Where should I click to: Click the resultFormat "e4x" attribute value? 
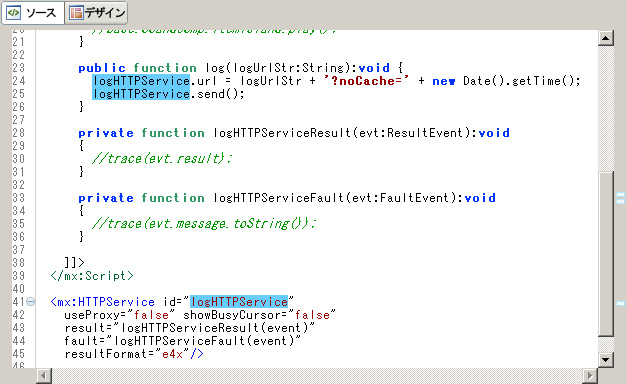pos(172,354)
